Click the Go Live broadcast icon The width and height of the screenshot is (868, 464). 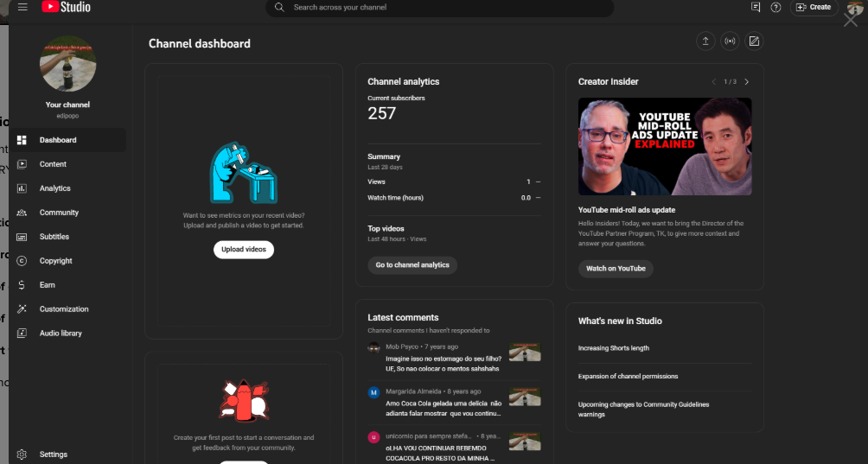point(730,41)
